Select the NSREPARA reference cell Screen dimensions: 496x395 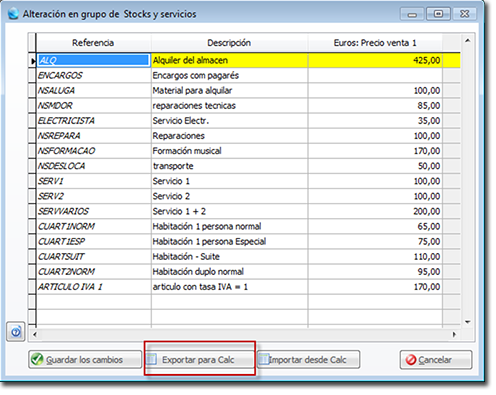(94, 136)
